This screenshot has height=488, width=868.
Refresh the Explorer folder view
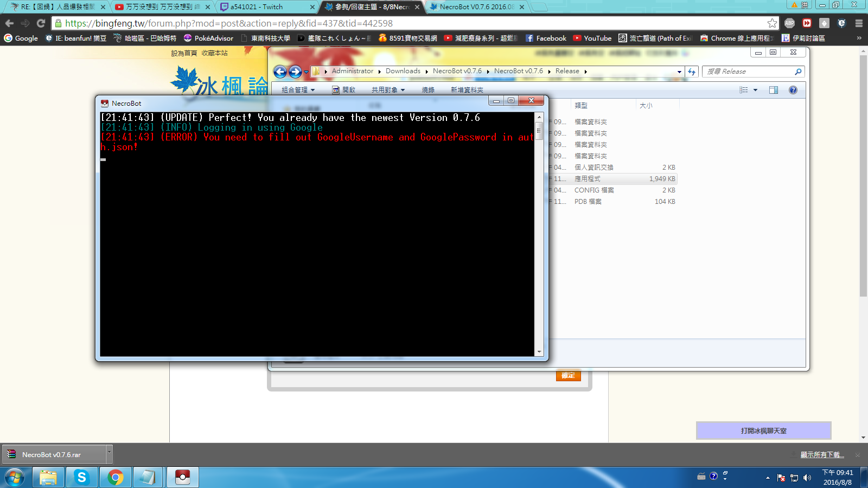click(x=692, y=72)
